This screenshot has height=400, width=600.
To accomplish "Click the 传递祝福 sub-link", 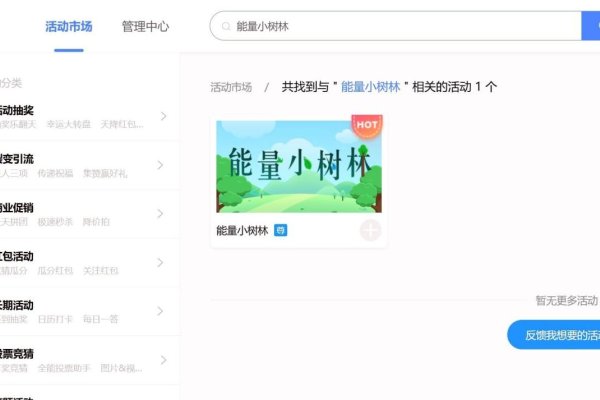I will (55, 173).
